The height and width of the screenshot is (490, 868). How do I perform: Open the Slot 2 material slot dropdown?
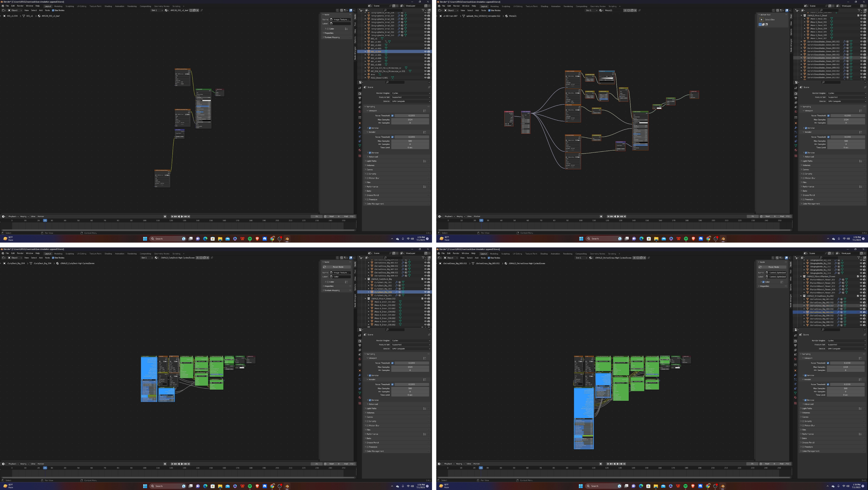tap(157, 10)
